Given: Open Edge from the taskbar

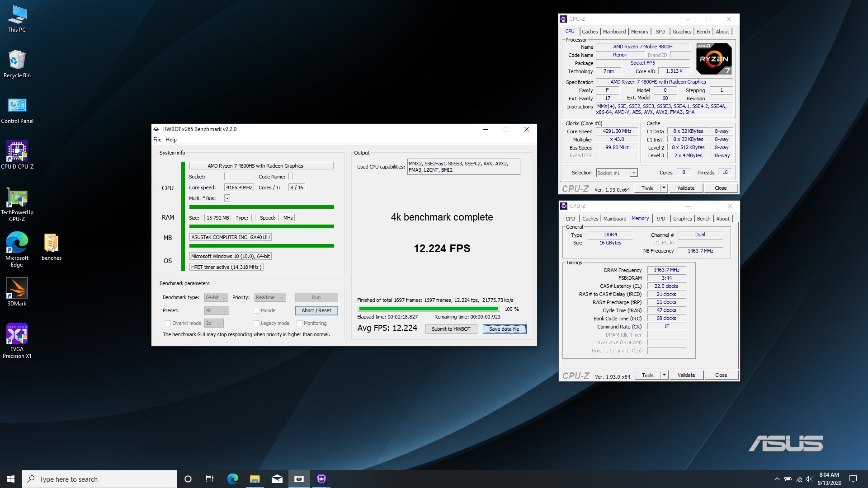Looking at the screenshot, I should (x=232, y=479).
